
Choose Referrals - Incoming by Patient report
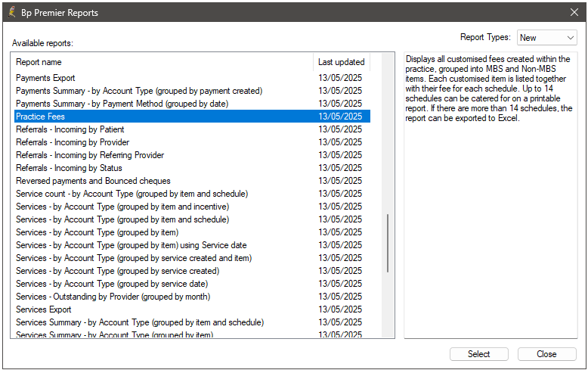[x=70, y=129]
